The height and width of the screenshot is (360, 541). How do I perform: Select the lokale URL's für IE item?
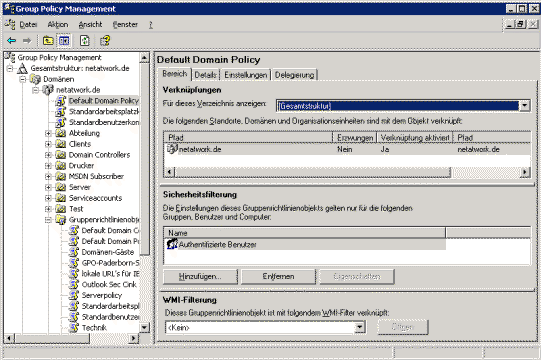pyautogui.click(x=110, y=273)
